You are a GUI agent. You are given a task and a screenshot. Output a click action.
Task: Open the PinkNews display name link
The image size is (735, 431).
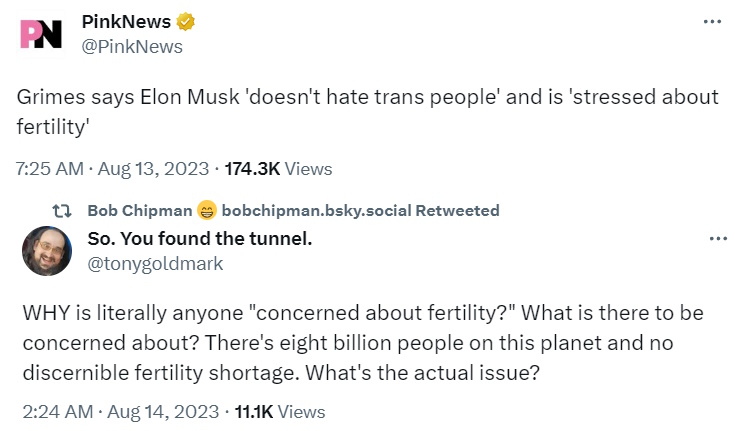pos(125,22)
